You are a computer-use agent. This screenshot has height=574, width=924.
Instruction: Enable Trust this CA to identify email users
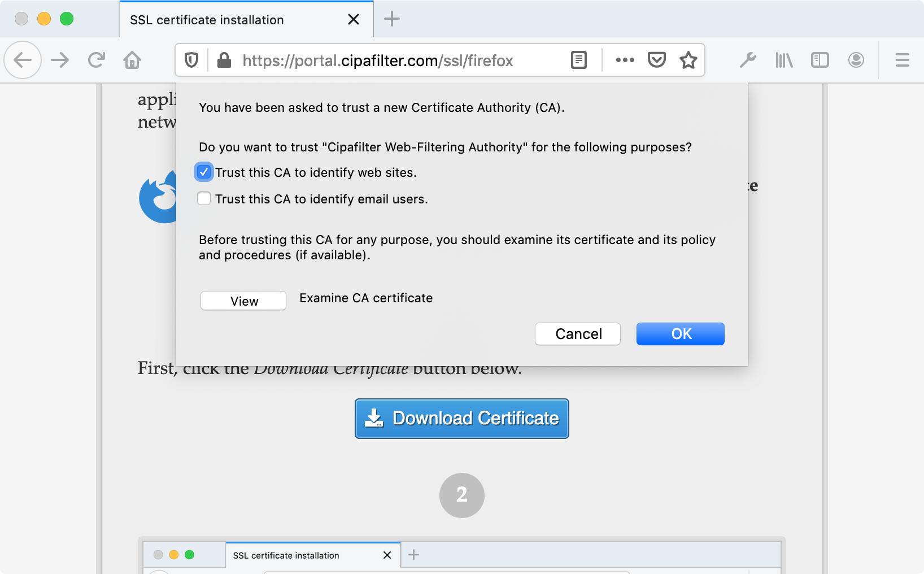203,198
